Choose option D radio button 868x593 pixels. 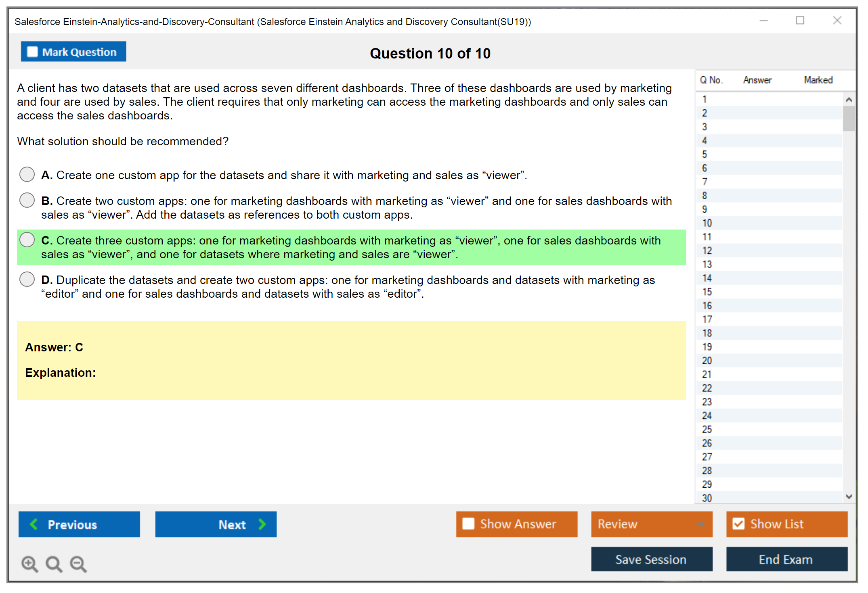click(27, 279)
